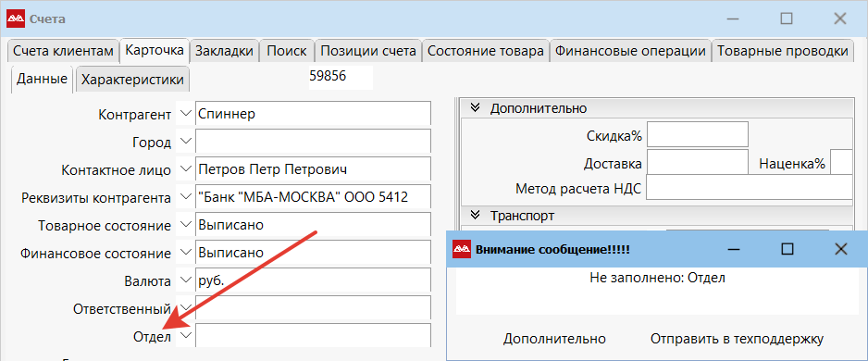Open the Финансовые операции tab
This screenshot has height=361, width=868.
[630, 51]
